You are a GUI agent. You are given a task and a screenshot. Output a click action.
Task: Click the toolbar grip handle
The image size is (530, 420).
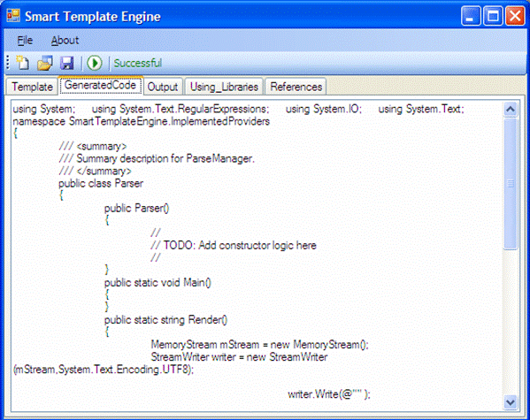[8, 63]
